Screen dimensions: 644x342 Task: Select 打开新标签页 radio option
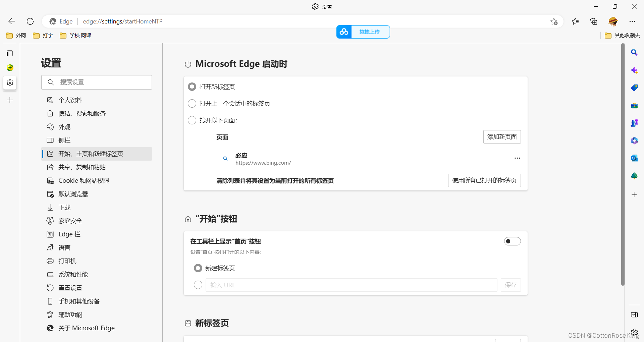coord(192,87)
